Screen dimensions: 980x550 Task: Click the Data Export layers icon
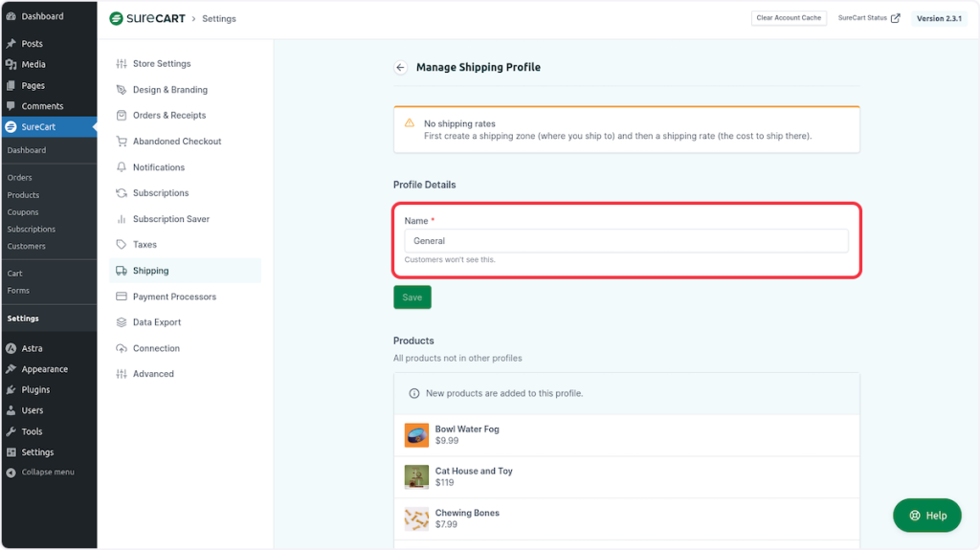[122, 322]
